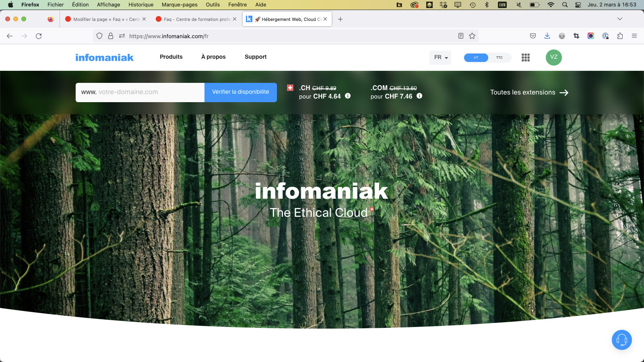Click the screenshot crop extension icon

click(576, 36)
